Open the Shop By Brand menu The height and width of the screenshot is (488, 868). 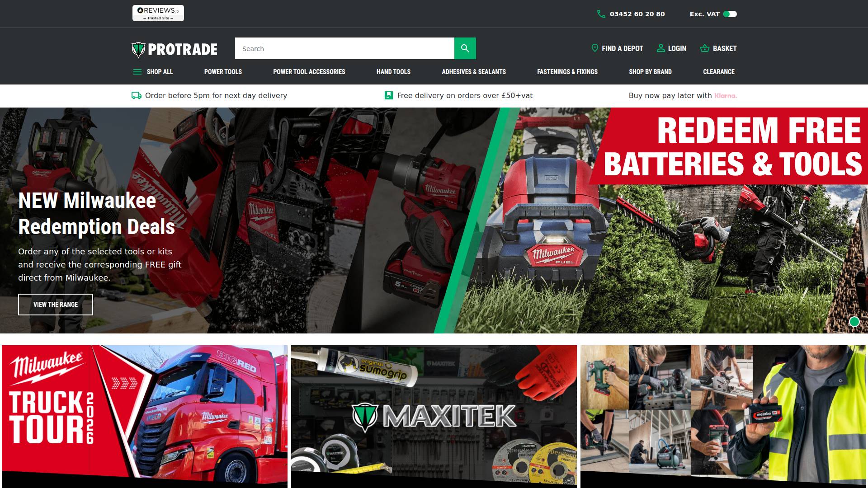[650, 72]
